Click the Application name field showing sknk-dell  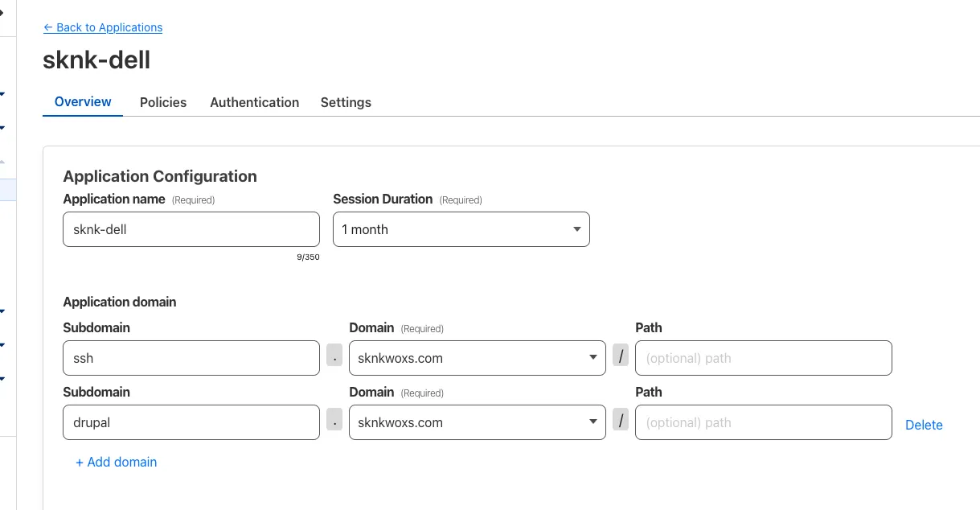(x=191, y=229)
